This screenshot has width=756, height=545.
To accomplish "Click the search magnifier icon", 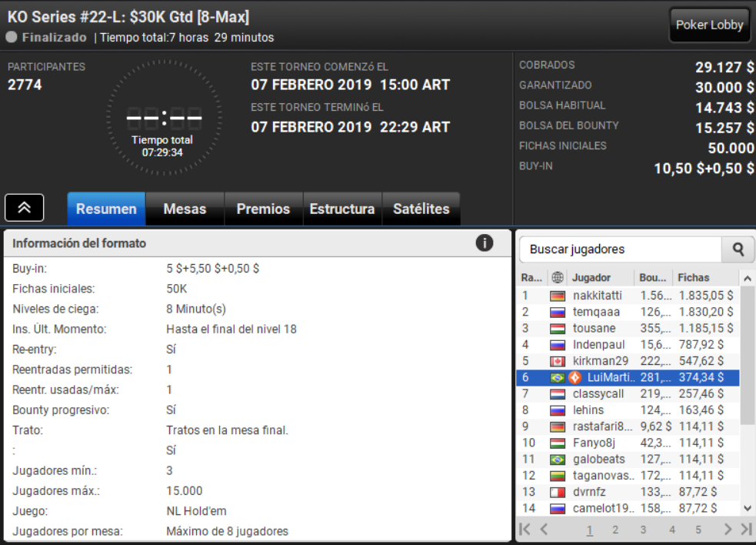I will 738,249.
